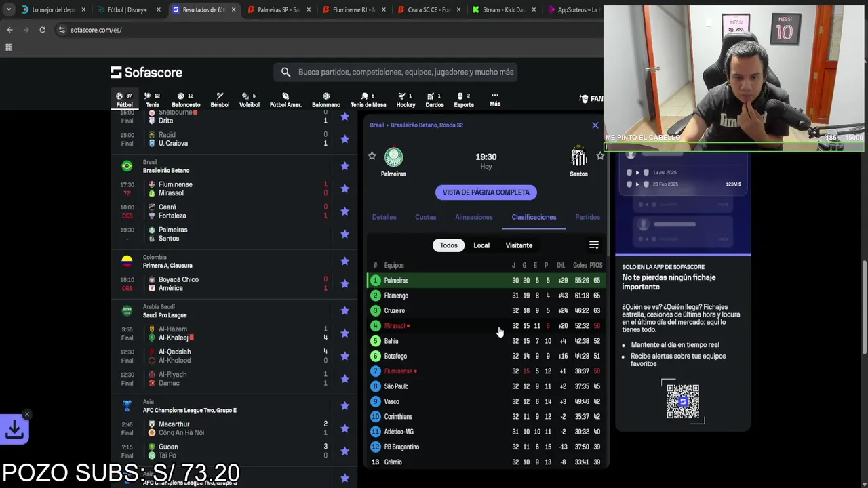Switch to the Cuotas tab
The height and width of the screenshot is (488, 868).
point(426,217)
